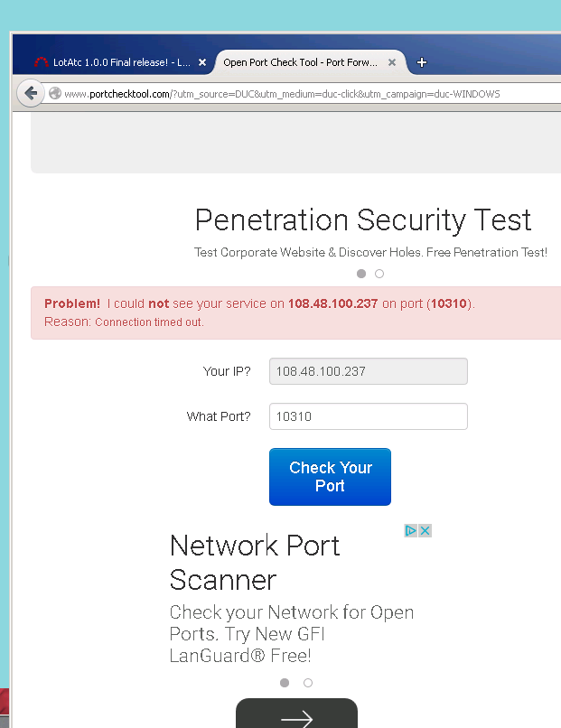Close the Open Port Check Tool tab

pyautogui.click(x=392, y=62)
